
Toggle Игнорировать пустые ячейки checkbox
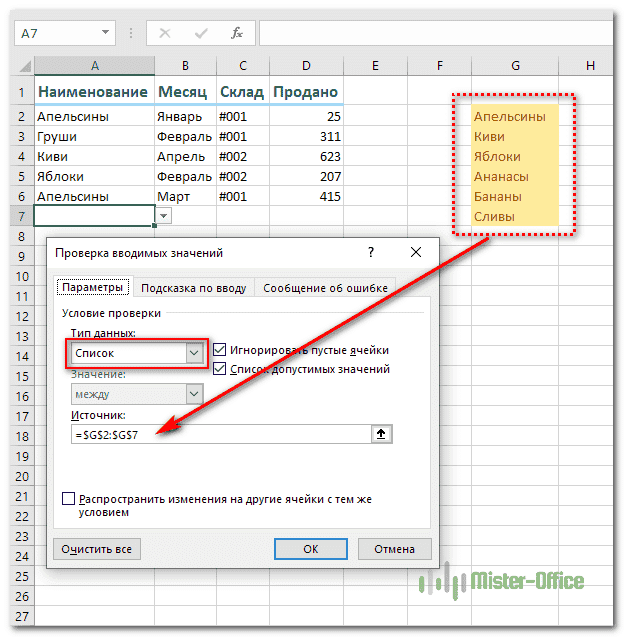pyautogui.click(x=220, y=350)
